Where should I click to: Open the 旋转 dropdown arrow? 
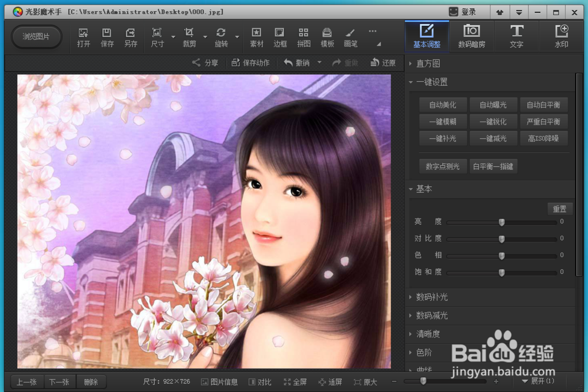[237, 37]
